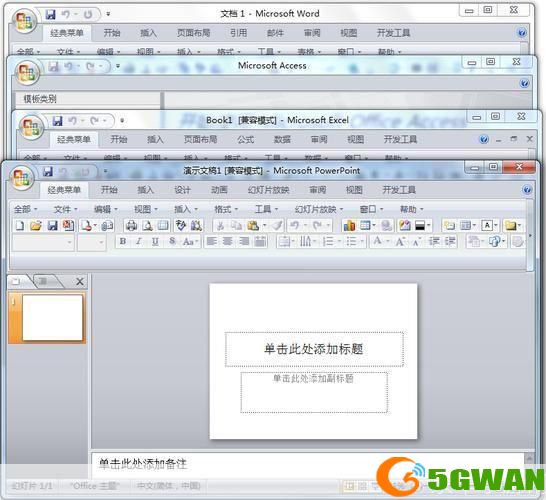Switch to the 动画 tab in PowerPoint
Viewport: 546px width, 500px height.
[x=219, y=190]
